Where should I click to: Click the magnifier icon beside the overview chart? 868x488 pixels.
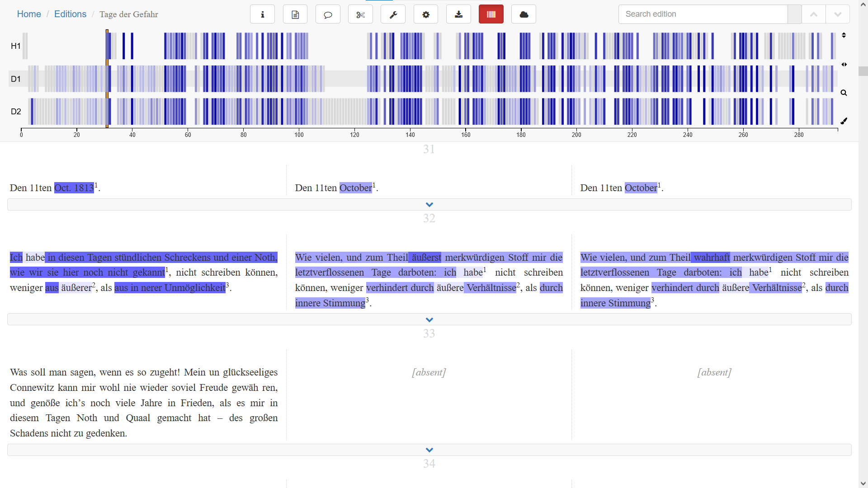(844, 93)
